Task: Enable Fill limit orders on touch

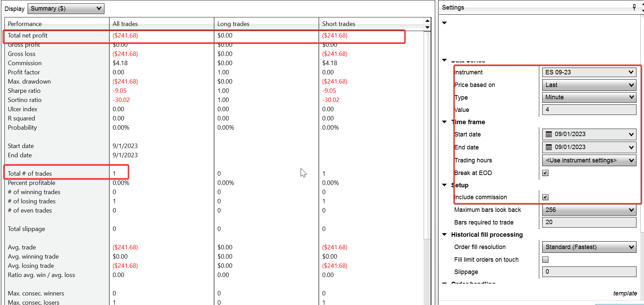Action: coord(545,260)
